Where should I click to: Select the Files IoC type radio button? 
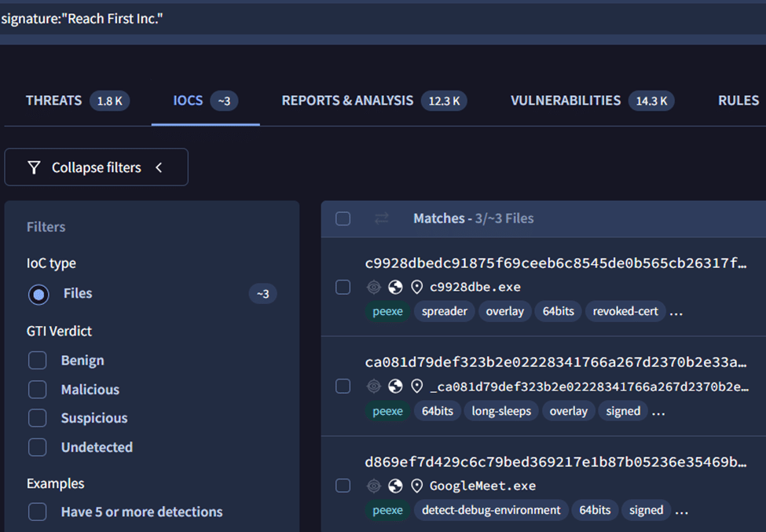click(38, 294)
